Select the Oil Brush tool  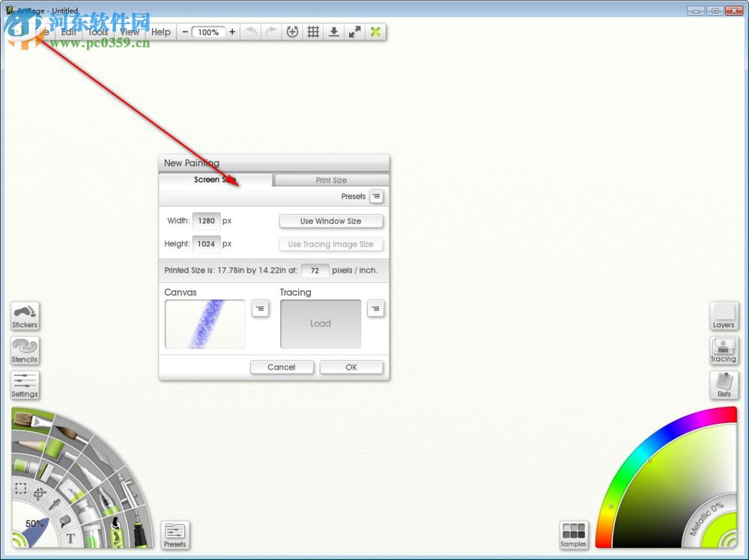pyautogui.click(x=32, y=421)
